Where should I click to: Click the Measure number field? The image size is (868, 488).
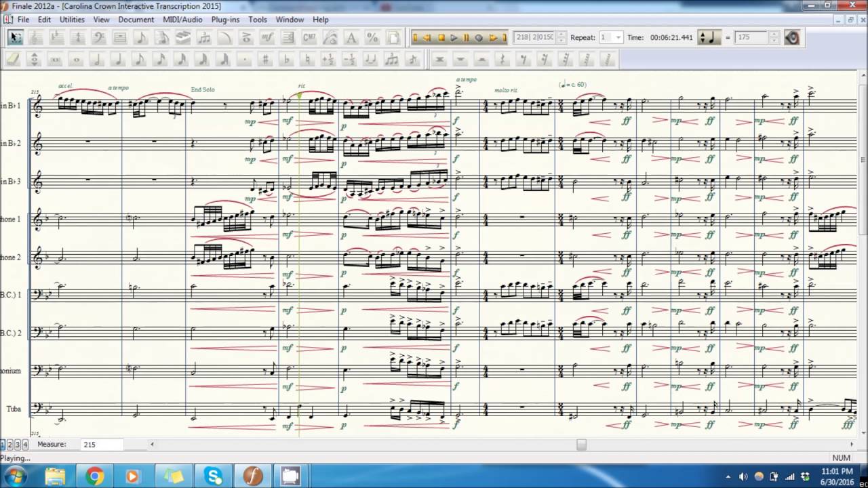tap(102, 445)
